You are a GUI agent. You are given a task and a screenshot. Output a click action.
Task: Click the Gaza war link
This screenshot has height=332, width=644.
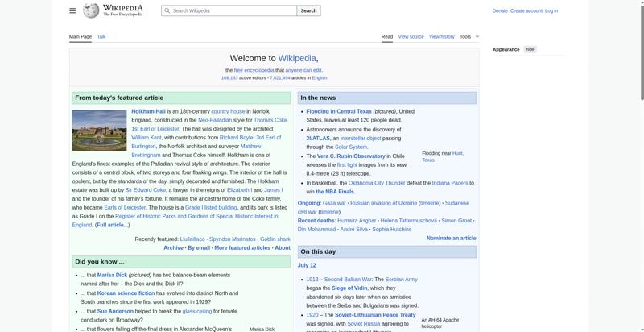pyautogui.click(x=334, y=203)
